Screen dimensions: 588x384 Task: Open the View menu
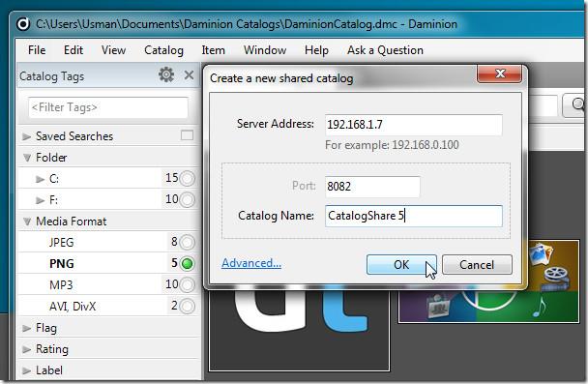click(x=113, y=50)
